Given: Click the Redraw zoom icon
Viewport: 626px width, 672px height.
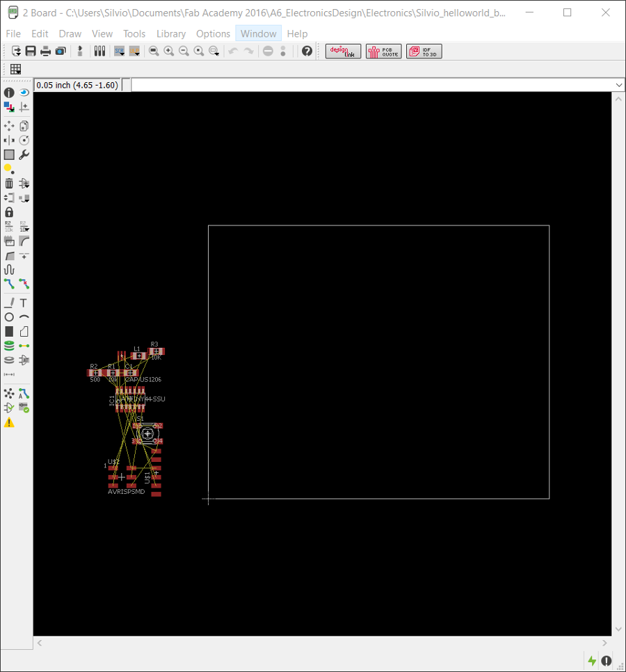Looking at the screenshot, I should click(199, 51).
